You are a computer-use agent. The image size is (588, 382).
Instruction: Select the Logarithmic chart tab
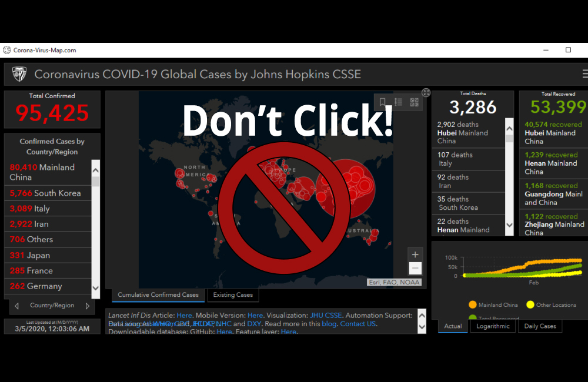click(x=493, y=326)
